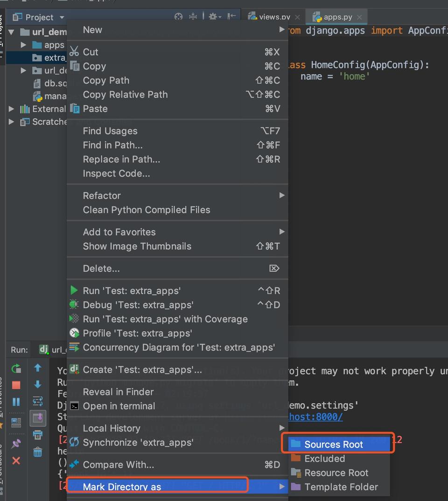448x501 pixels.
Task: Select Replace in Path...
Action: (x=177, y=159)
